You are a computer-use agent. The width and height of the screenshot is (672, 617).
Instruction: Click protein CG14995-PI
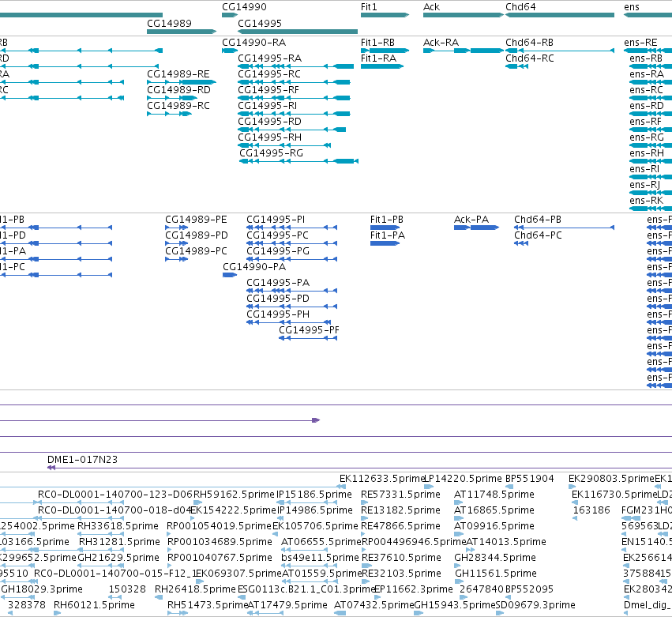point(292,228)
